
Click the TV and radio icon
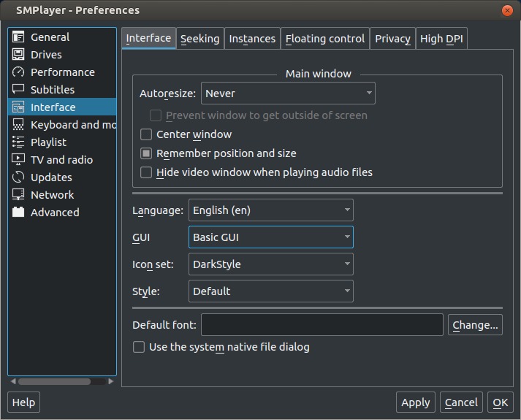pos(18,160)
